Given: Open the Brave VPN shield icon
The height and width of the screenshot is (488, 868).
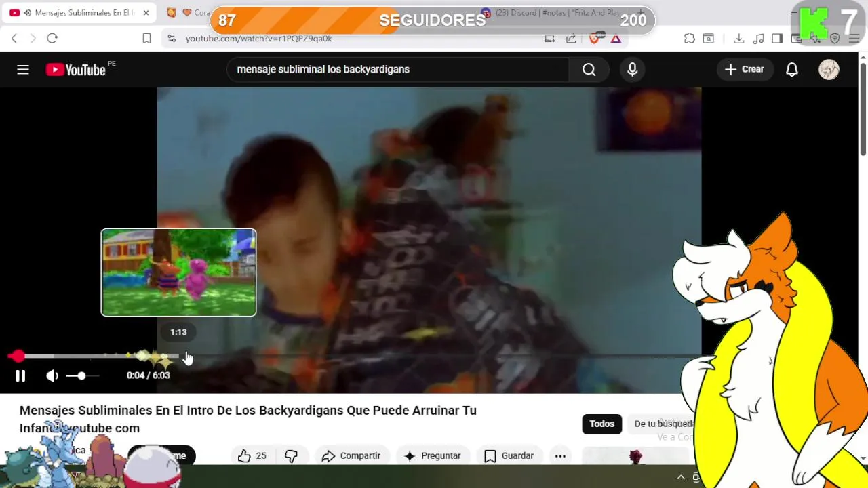Looking at the screenshot, I should (835, 39).
